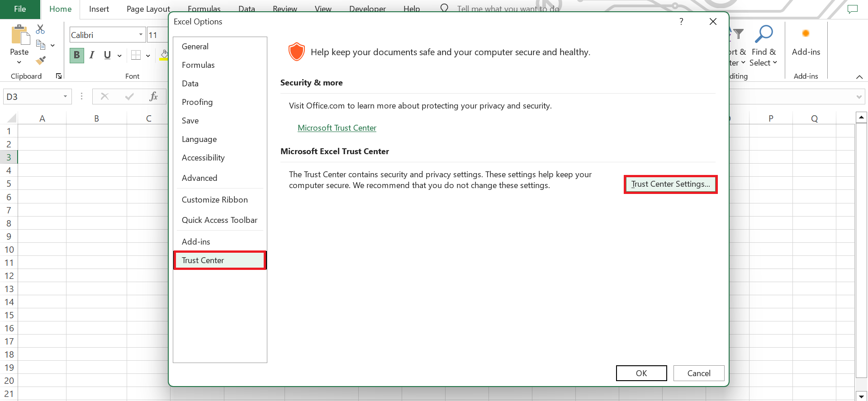Switch to the Insert tab
Screen dimensions: 868x401
pos(99,9)
